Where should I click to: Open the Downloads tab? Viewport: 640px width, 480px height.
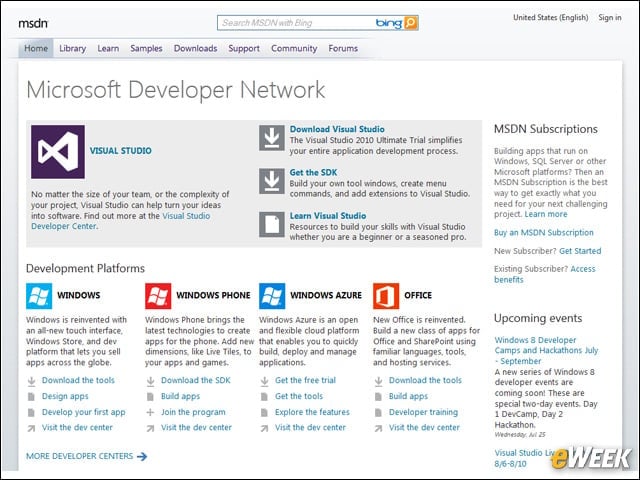(196, 48)
